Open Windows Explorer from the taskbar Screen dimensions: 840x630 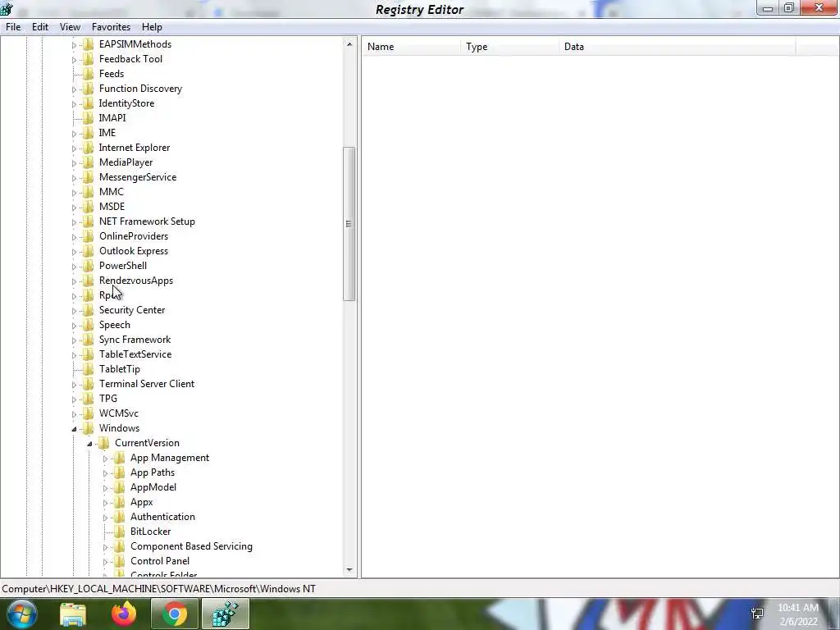(x=73, y=614)
